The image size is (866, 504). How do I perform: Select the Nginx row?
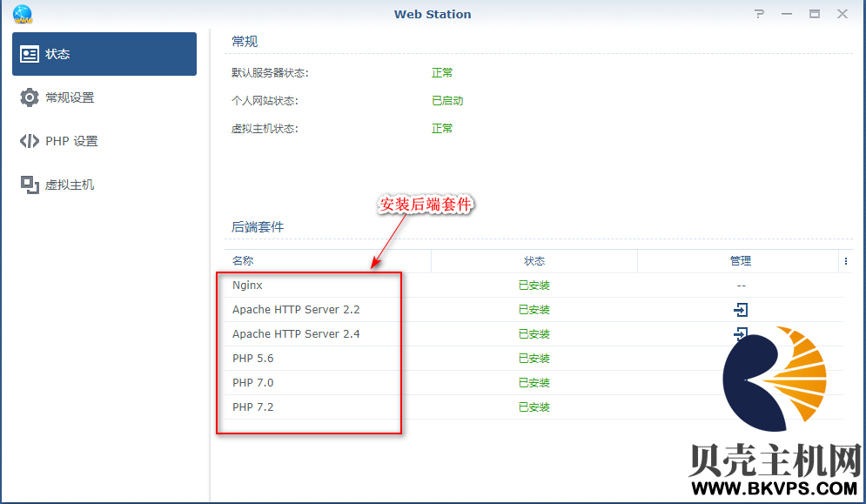534,286
